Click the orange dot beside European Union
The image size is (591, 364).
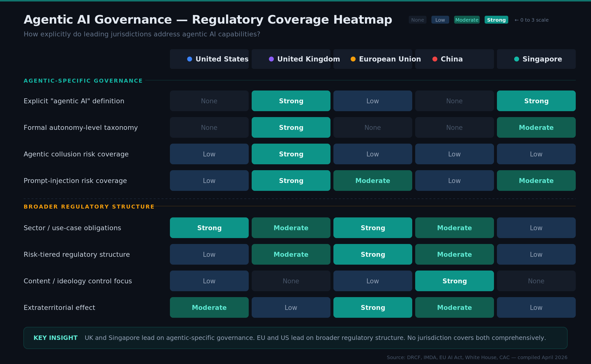[x=353, y=59]
